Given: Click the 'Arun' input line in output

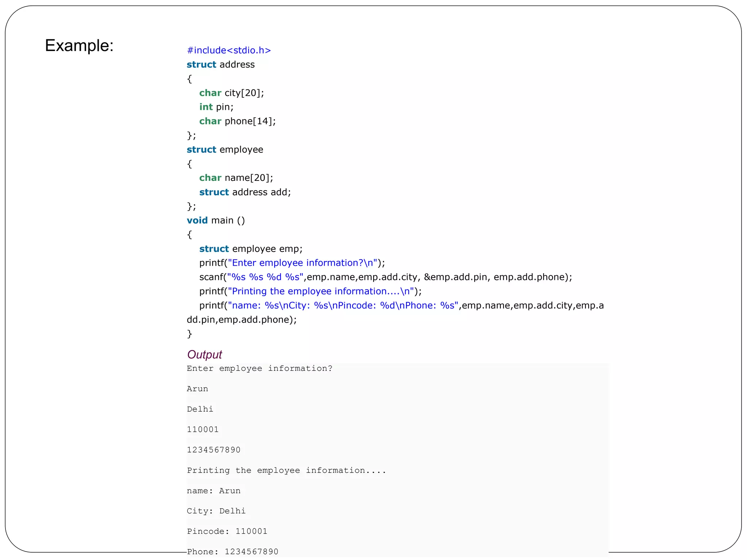Looking at the screenshot, I should [197, 389].
